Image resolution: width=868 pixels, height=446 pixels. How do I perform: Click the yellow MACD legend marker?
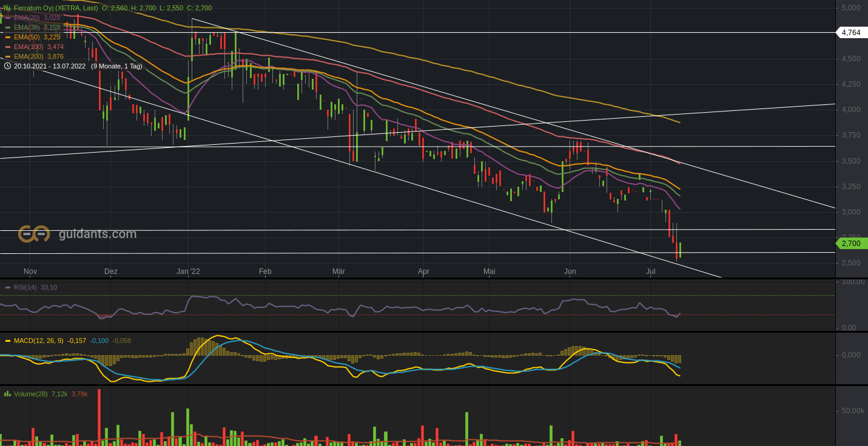click(8, 341)
